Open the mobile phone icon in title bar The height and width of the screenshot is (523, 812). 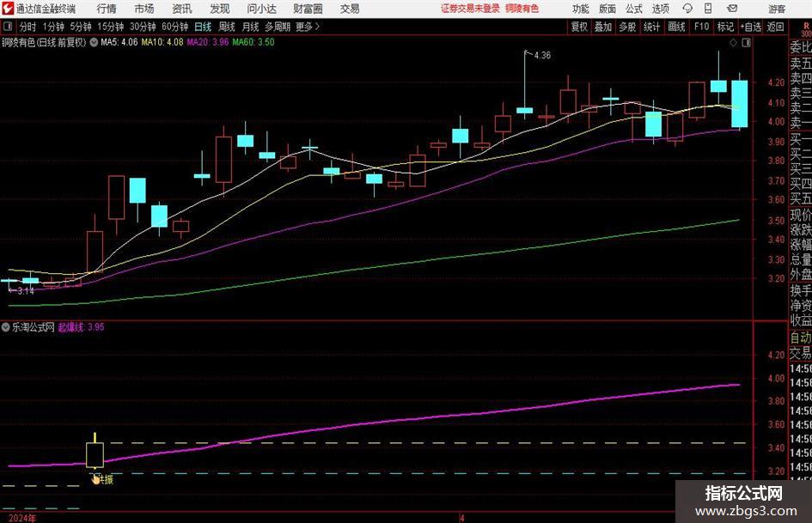click(x=708, y=9)
